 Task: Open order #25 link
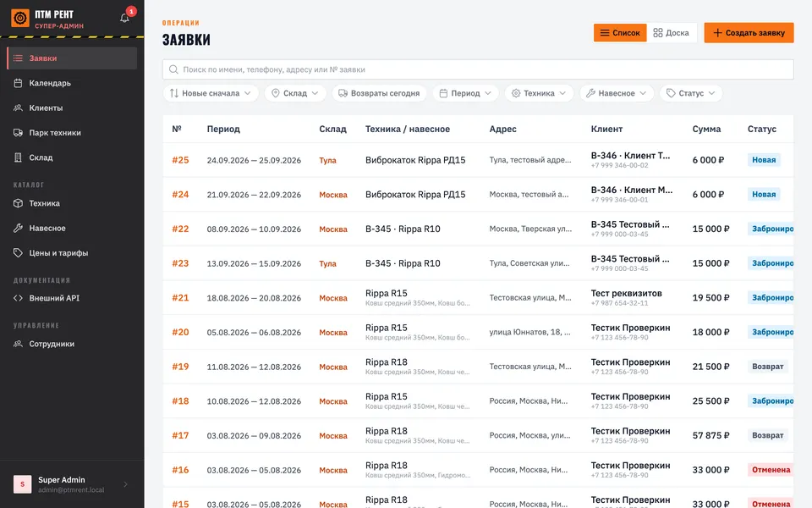(x=180, y=160)
